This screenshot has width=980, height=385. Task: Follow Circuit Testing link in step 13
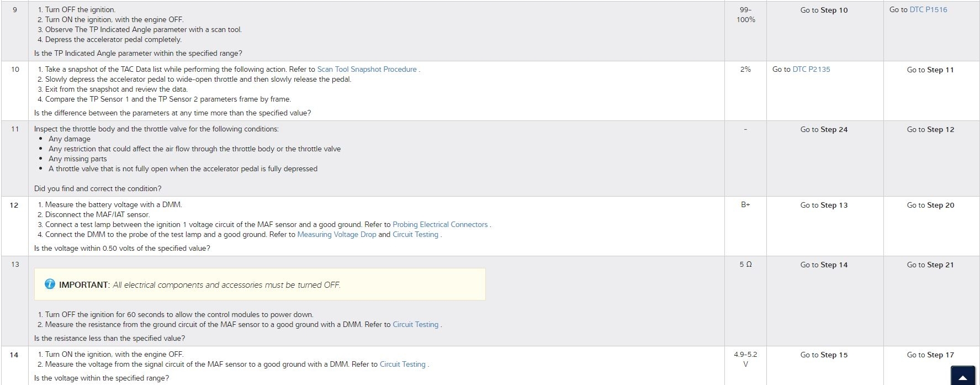pos(415,325)
